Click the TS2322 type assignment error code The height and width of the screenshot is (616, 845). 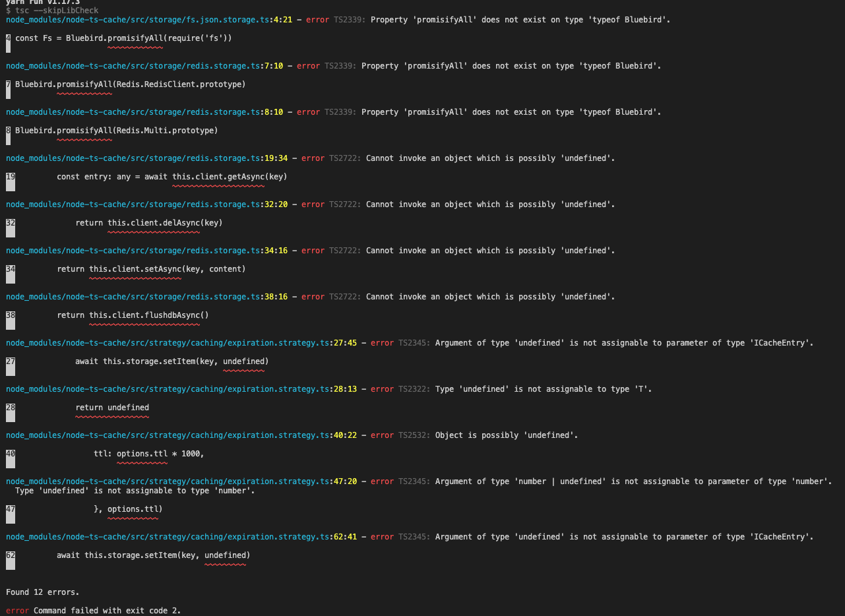(412, 388)
